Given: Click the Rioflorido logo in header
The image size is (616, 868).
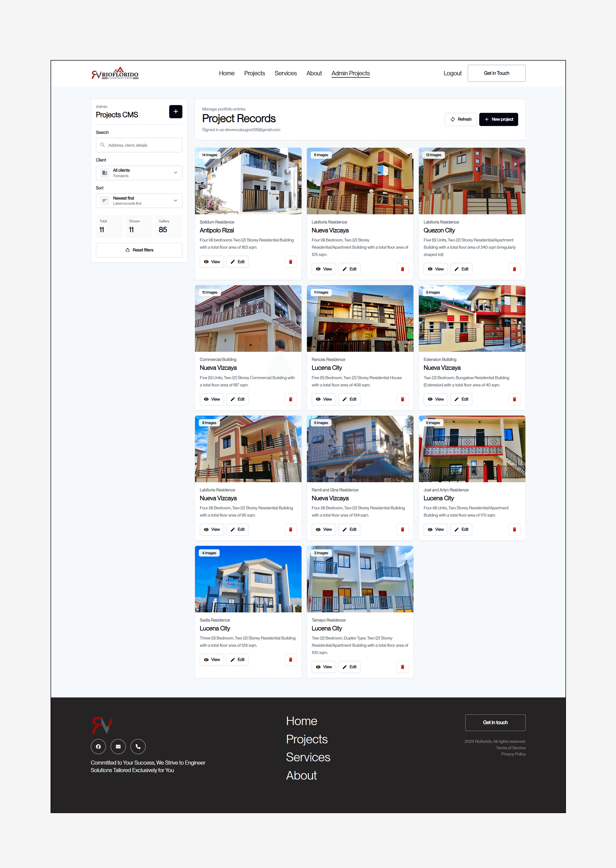Looking at the screenshot, I should pyautogui.click(x=115, y=73).
